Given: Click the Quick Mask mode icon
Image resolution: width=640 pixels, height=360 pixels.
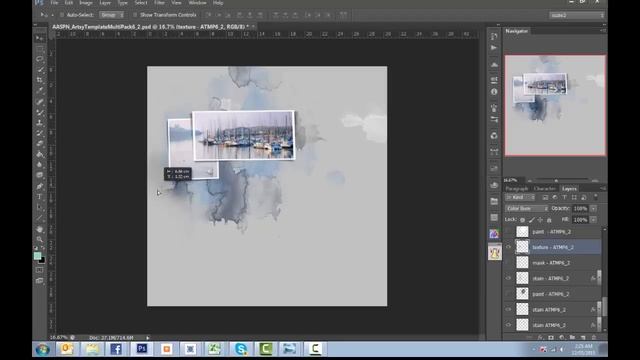Looking at the screenshot, I should [40, 270].
